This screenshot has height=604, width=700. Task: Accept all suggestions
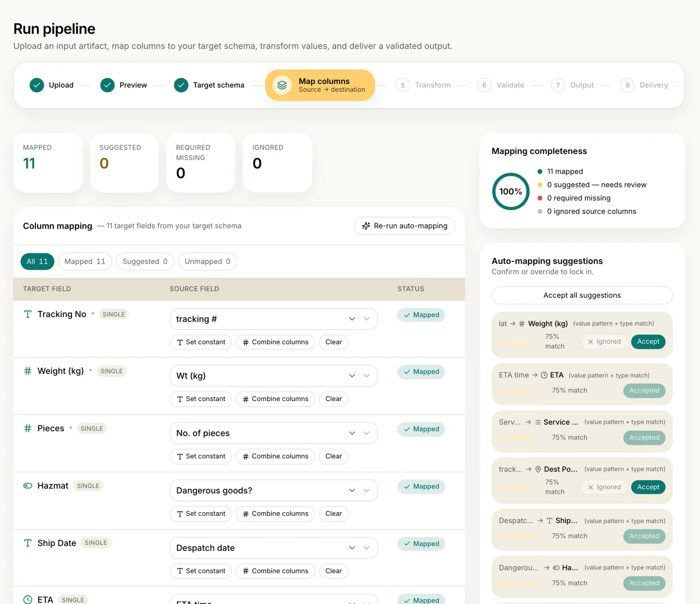(582, 295)
